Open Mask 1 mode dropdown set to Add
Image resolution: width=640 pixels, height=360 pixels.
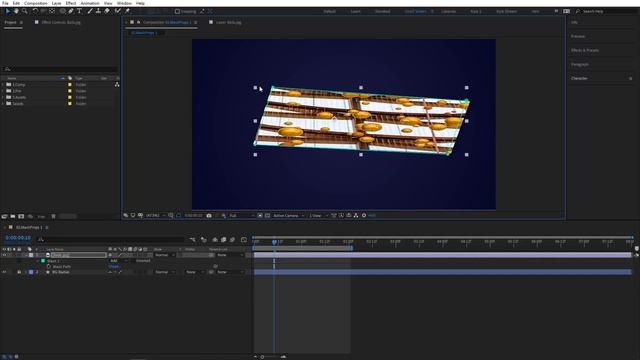point(119,260)
